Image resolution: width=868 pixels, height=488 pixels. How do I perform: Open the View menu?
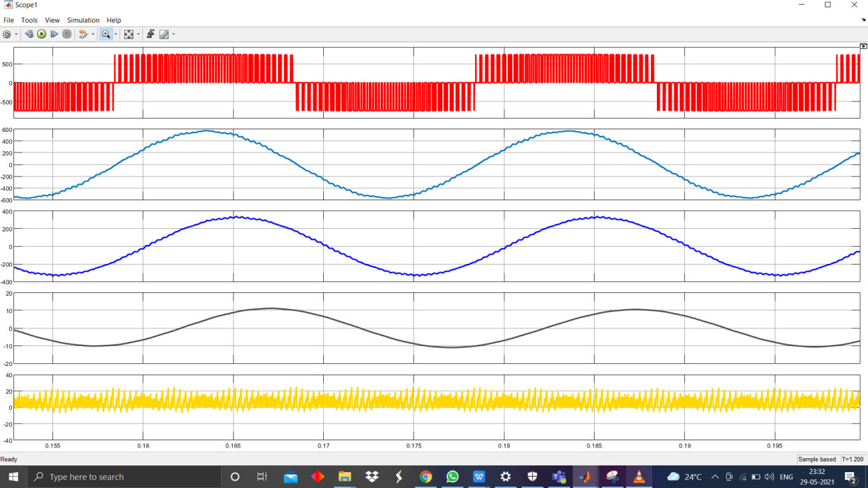(x=52, y=21)
